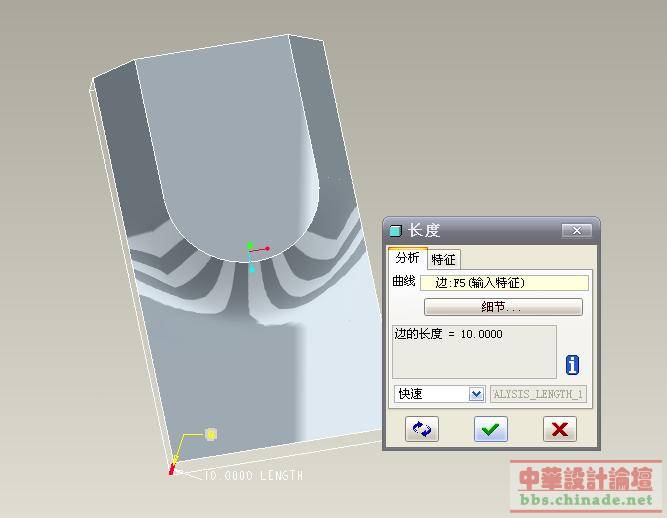Click the ANALYSIS_LENGTH_1 name field
Viewport: 667px width, 518px height.
coord(538,394)
